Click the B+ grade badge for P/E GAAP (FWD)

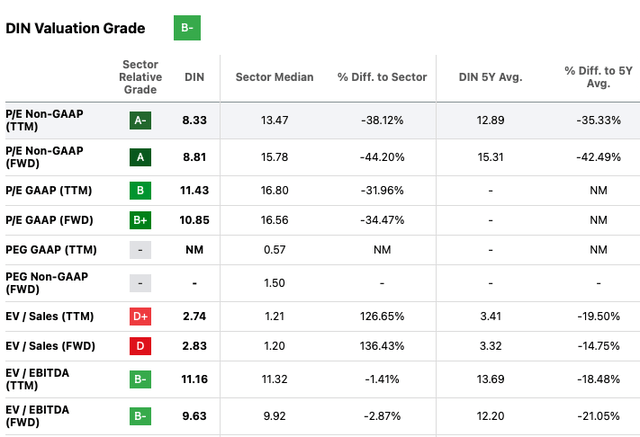140,219
